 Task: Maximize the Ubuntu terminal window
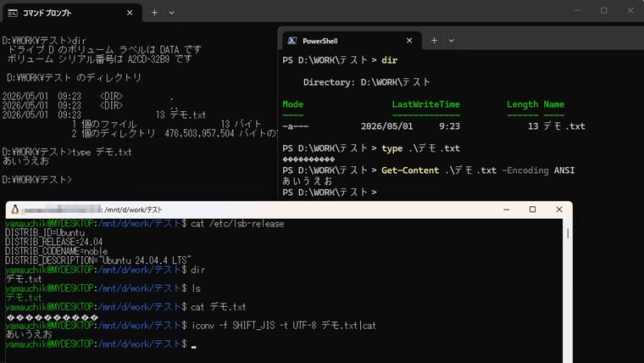(x=533, y=209)
